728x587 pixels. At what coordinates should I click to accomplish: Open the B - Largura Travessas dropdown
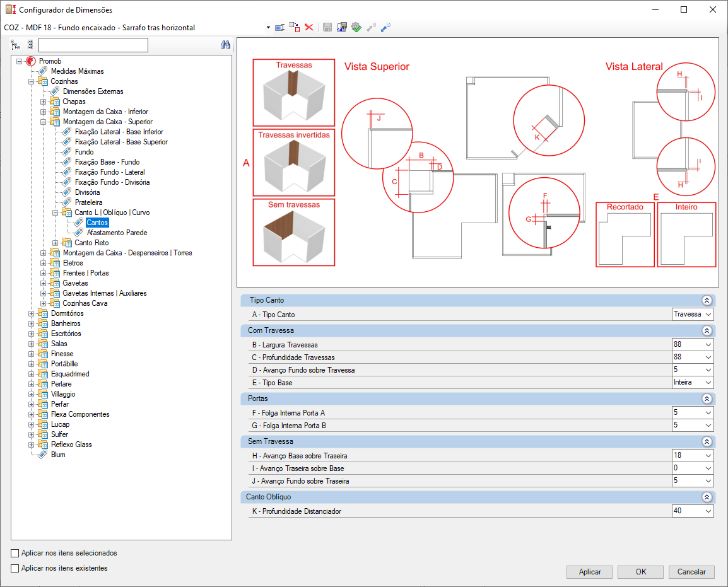pos(708,345)
